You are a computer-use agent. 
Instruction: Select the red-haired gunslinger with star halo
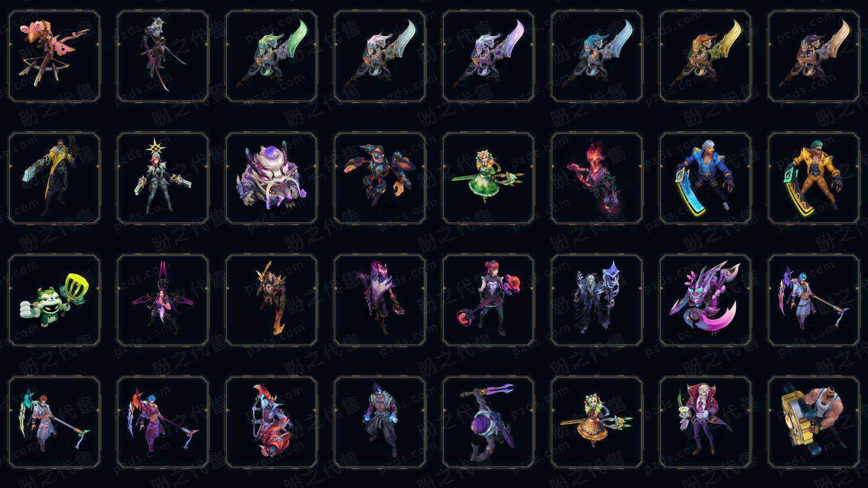point(163,178)
